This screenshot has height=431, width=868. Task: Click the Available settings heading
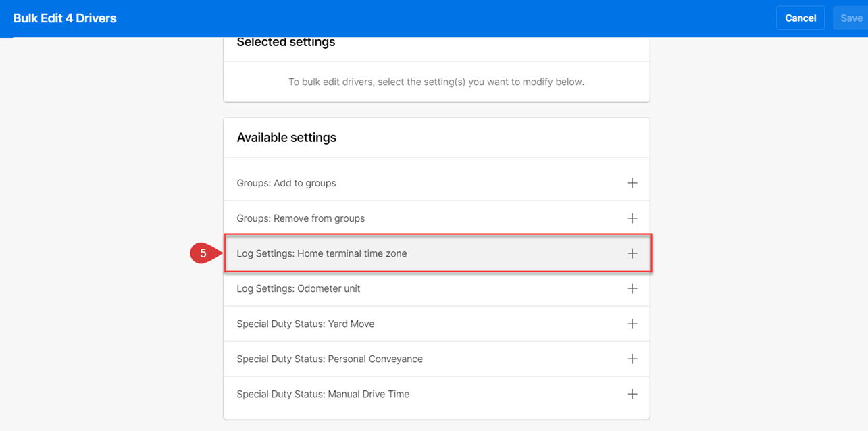point(286,137)
